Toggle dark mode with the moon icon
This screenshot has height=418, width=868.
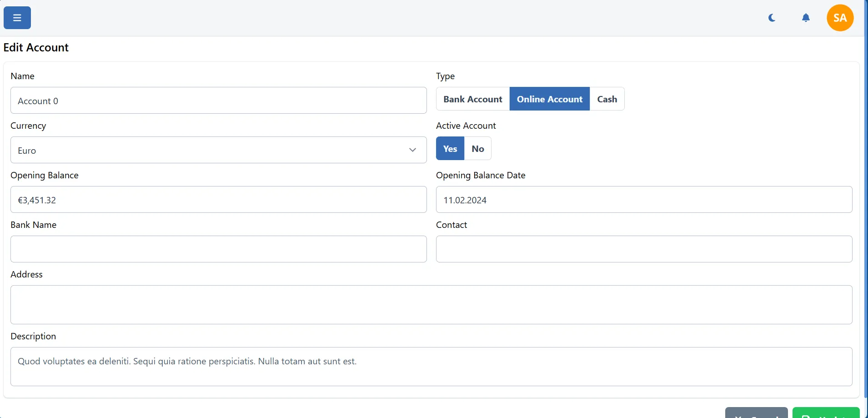(x=772, y=18)
